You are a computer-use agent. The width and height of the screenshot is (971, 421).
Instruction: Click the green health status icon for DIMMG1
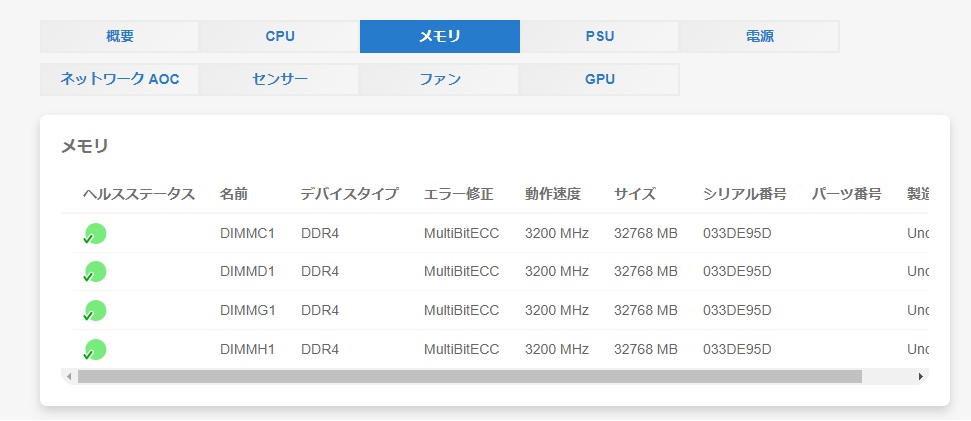[95, 311]
